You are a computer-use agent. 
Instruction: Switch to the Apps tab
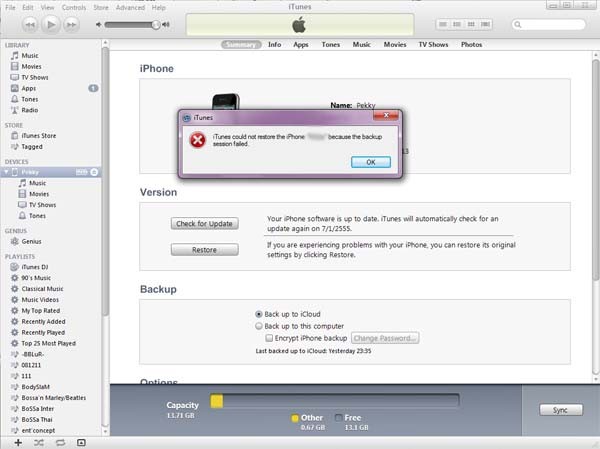(x=301, y=45)
